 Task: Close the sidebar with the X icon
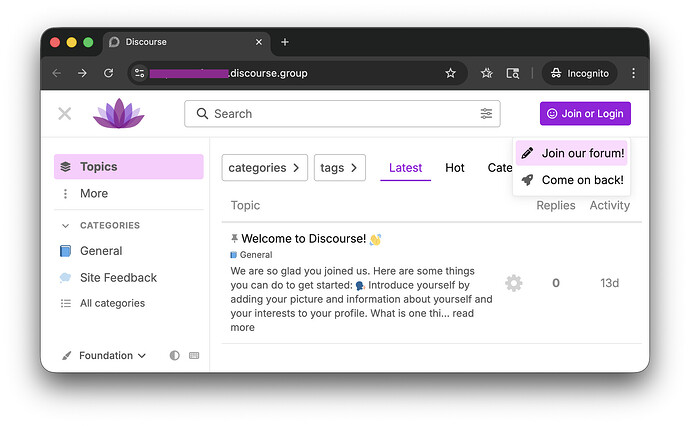pos(65,114)
